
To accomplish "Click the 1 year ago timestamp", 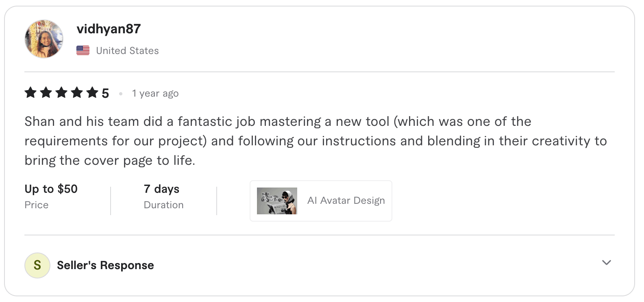I will pos(155,93).
